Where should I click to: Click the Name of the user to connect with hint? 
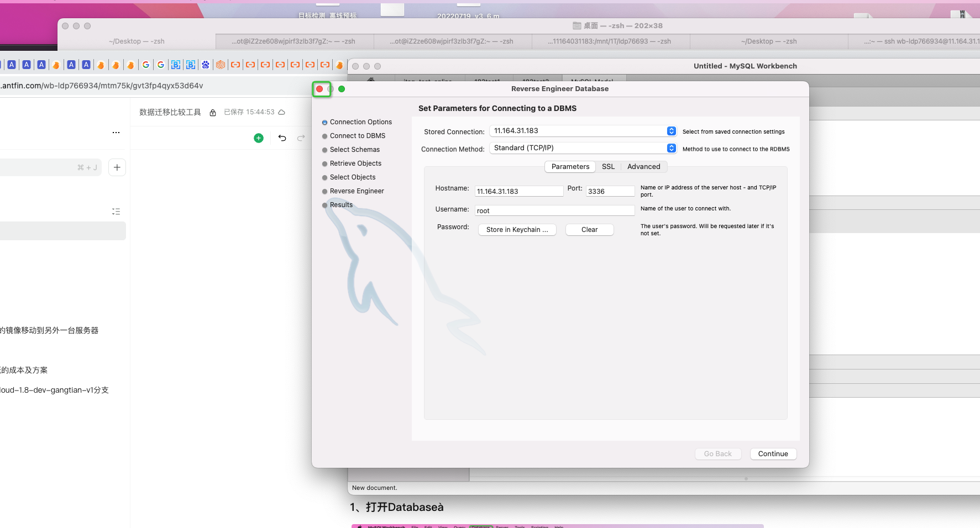click(x=685, y=209)
